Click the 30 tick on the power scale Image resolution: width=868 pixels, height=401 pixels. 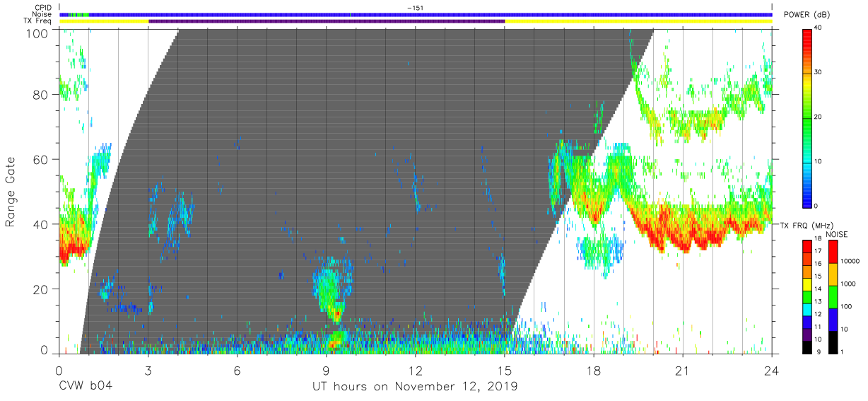click(818, 72)
